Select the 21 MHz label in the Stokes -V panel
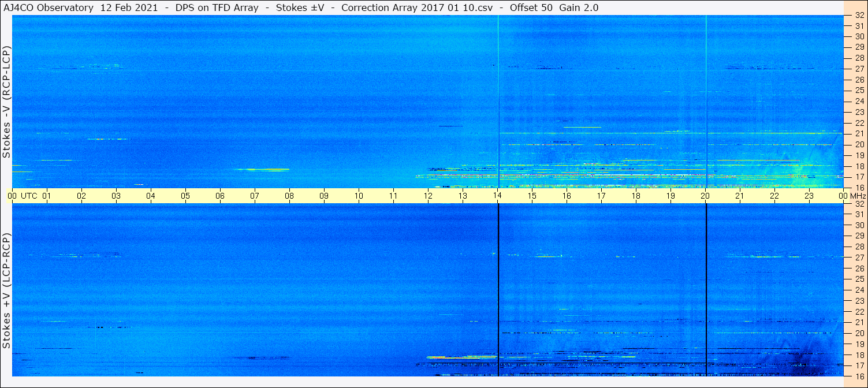Screen dimensions: 868x388 pyautogui.click(x=859, y=134)
